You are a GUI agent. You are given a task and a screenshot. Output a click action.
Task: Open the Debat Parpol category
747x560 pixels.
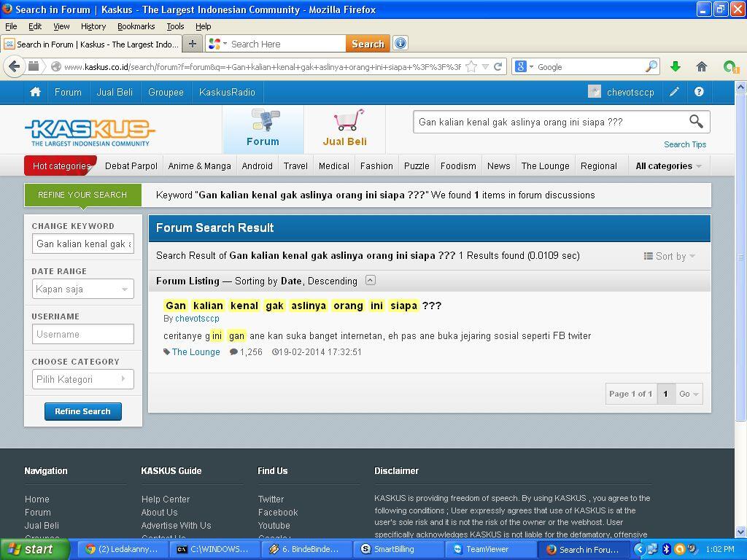(x=131, y=166)
